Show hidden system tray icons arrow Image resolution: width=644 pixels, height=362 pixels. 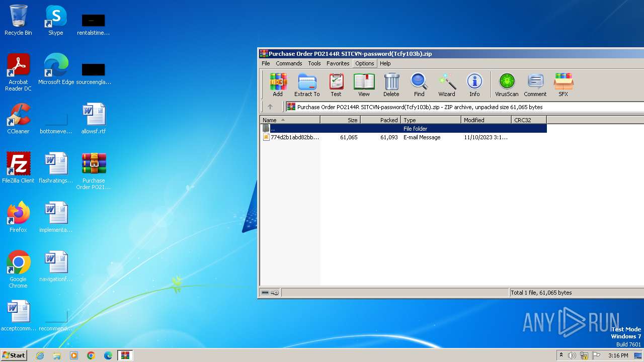[x=561, y=355]
